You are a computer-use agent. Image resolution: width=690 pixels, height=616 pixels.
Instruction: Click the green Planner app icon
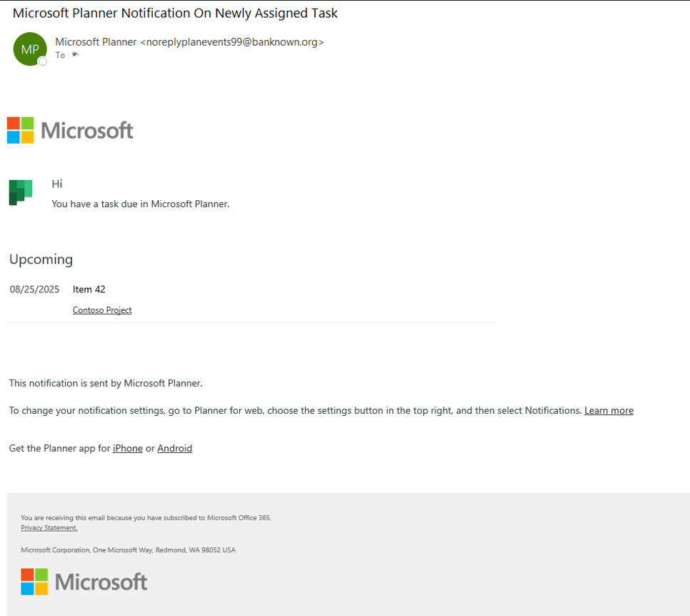[x=21, y=192]
